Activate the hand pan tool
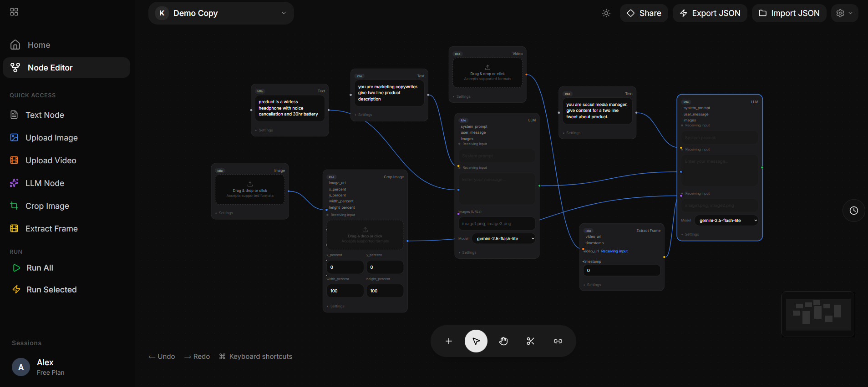The width and height of the screenshot is (868, 387). [503, 341]
